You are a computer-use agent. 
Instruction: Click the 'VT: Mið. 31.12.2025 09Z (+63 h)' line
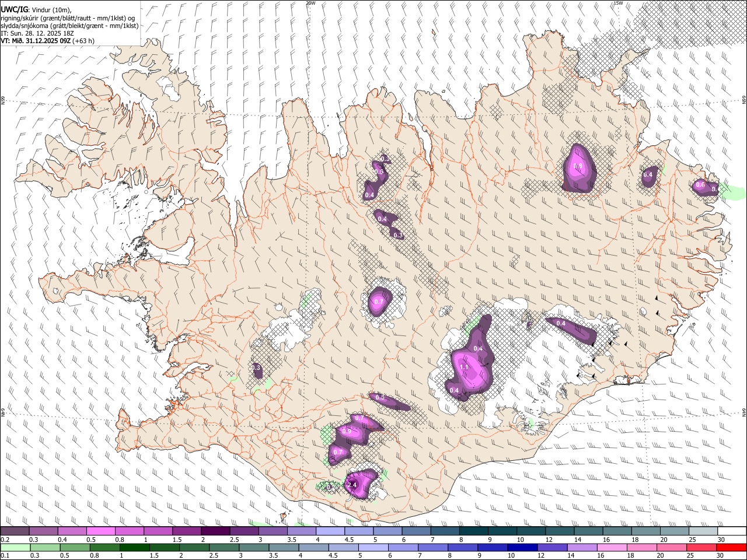click(x=47, y=41)
